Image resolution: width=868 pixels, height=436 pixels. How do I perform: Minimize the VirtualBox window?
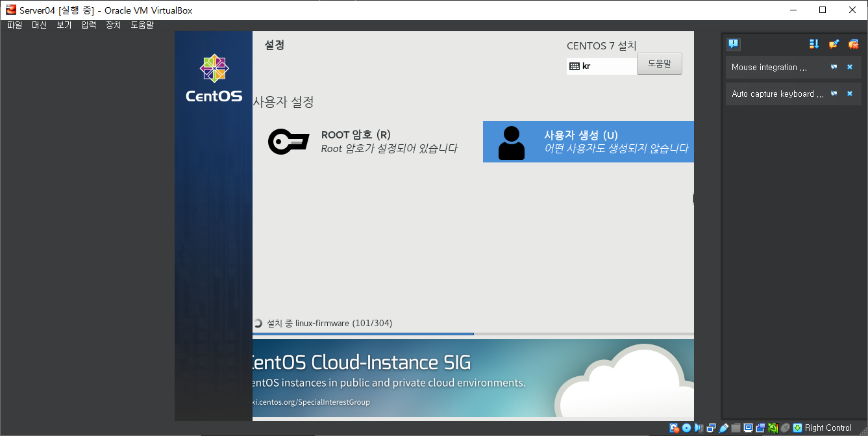793,10
